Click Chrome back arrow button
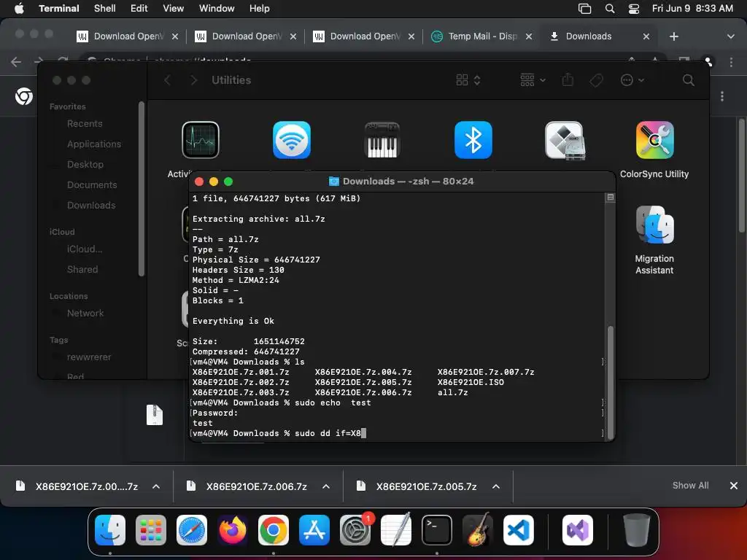747x560 pixels. tap(16, 62)
